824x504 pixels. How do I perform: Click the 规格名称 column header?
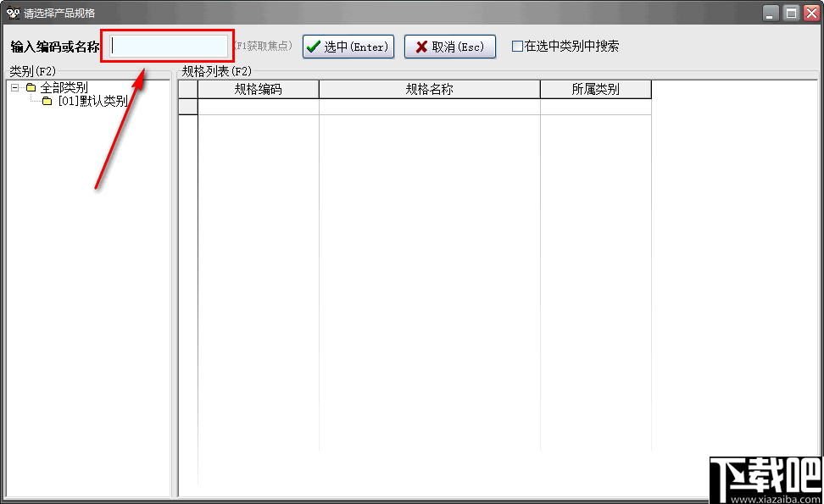click(428, 89)
